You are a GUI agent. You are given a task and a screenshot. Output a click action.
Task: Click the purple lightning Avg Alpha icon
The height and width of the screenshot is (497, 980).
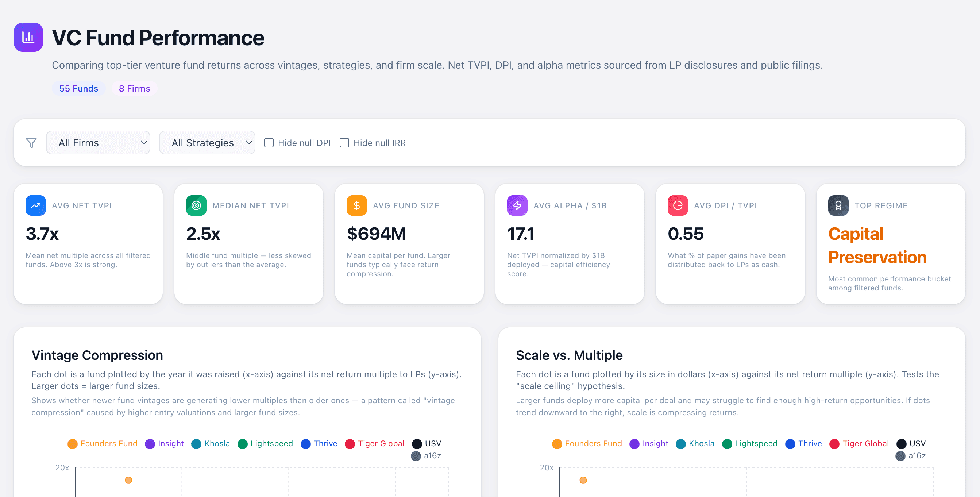coord(517,205)
